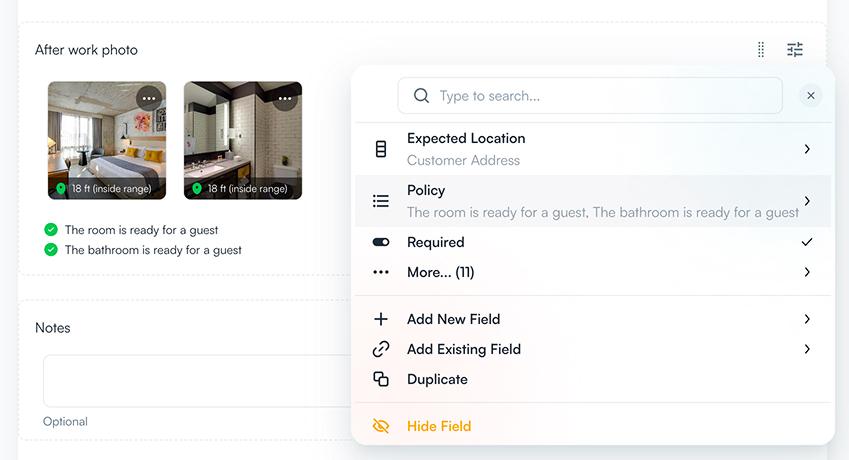
Task: Click the More ellipsis icon
Action: pyautogui.click(x=381, y=272)
